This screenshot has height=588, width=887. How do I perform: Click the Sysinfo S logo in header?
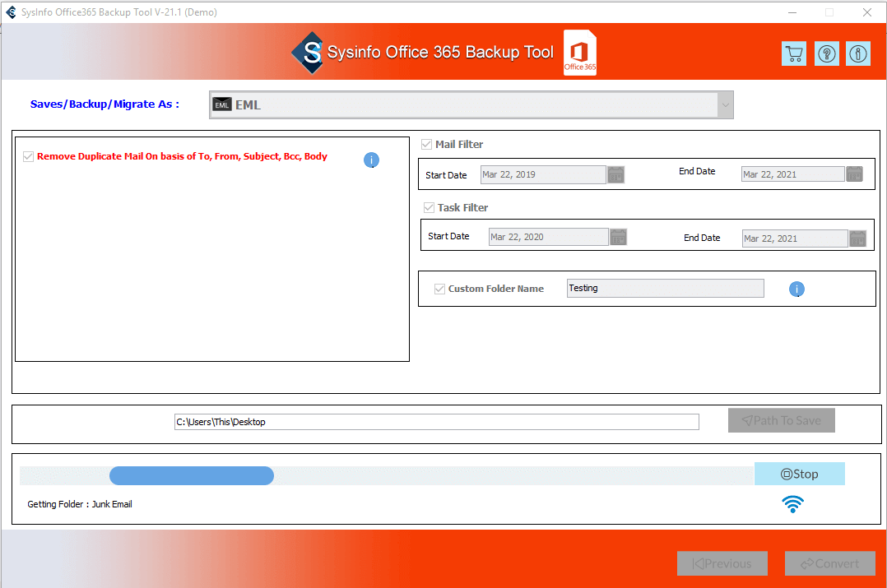pos(308,53)
